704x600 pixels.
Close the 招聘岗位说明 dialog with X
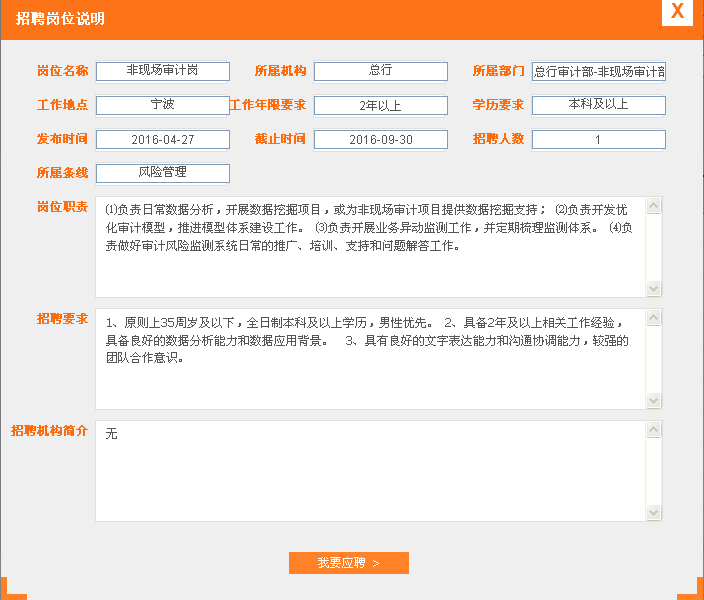click(677, 12)
